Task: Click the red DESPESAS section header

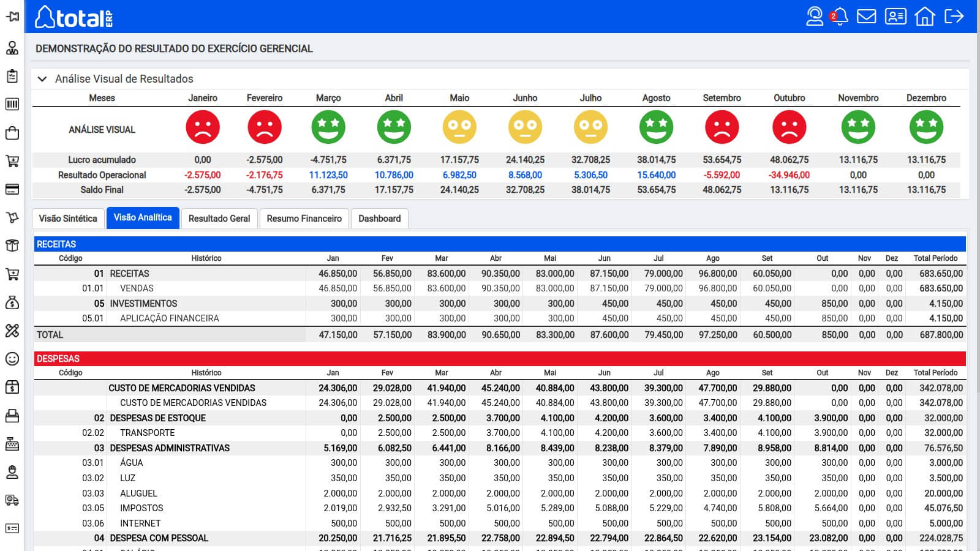Action: [x=499, y=359]
